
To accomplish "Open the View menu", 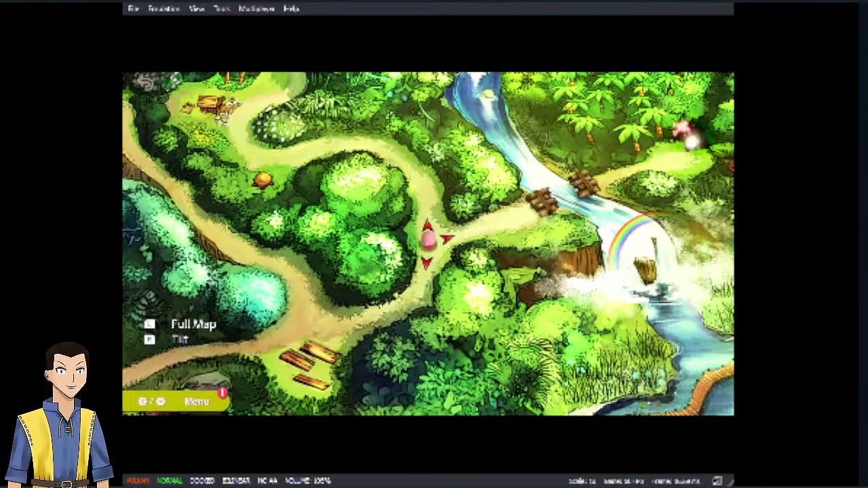I will [x=197, y=9].
